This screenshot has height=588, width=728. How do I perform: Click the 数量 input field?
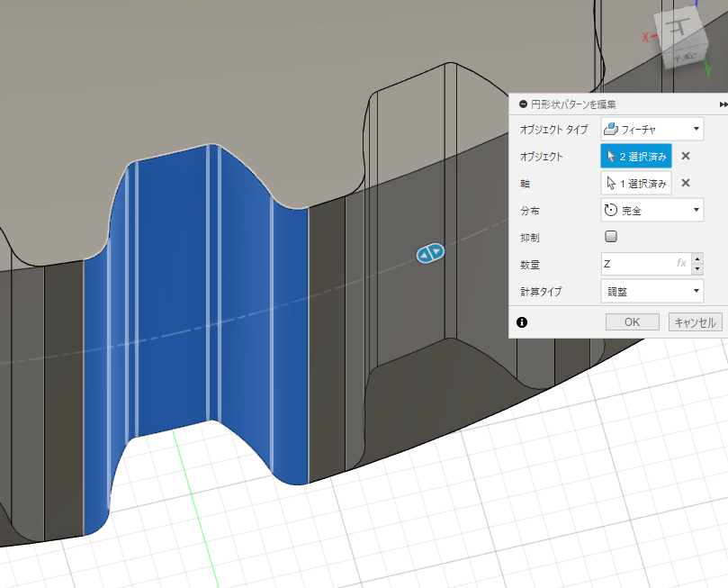637,264
